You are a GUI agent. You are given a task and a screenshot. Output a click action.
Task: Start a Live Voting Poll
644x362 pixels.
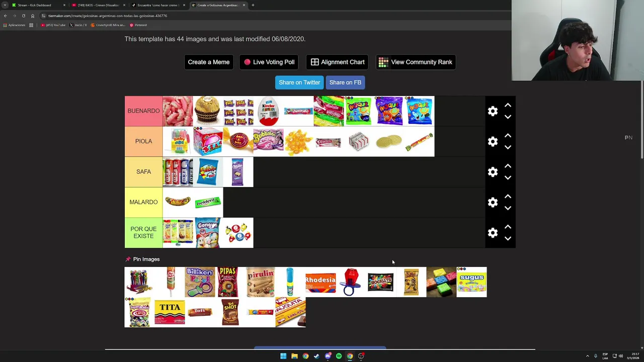click(x=269, y=62)
